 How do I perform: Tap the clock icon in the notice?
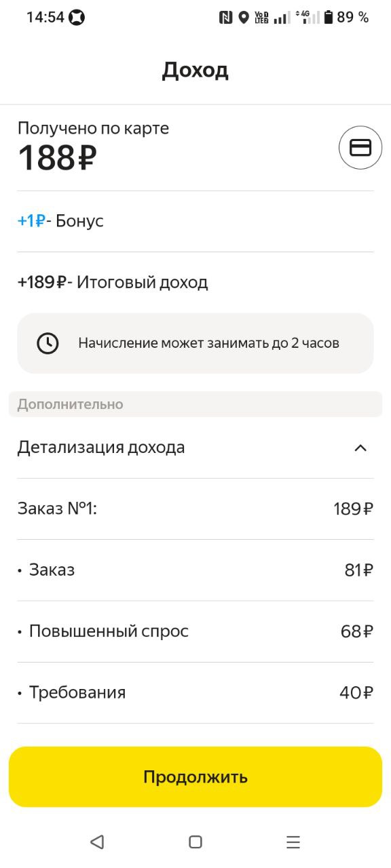click(48, 343)
